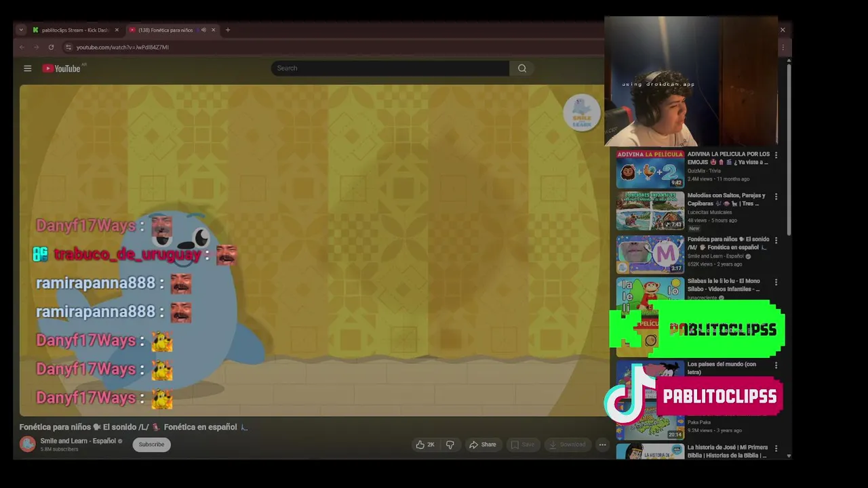Open options menu for Adivina la película video

pos(776,155)
